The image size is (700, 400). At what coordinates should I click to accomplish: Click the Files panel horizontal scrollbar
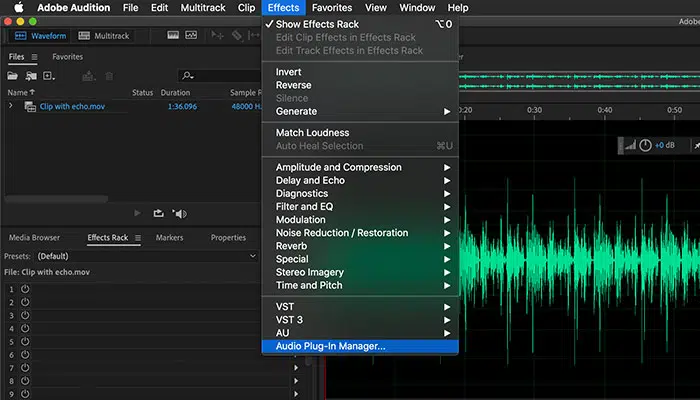pos(56,199)
